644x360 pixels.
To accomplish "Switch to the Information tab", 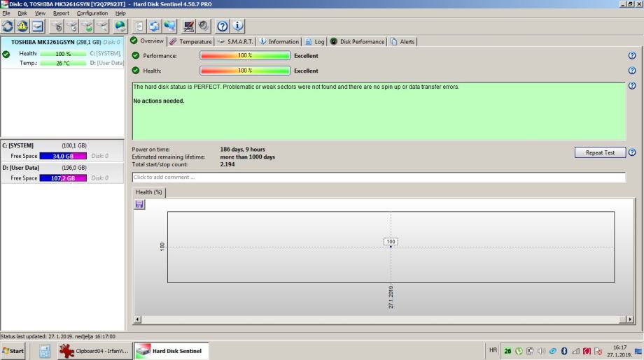I will pos(279,41).
